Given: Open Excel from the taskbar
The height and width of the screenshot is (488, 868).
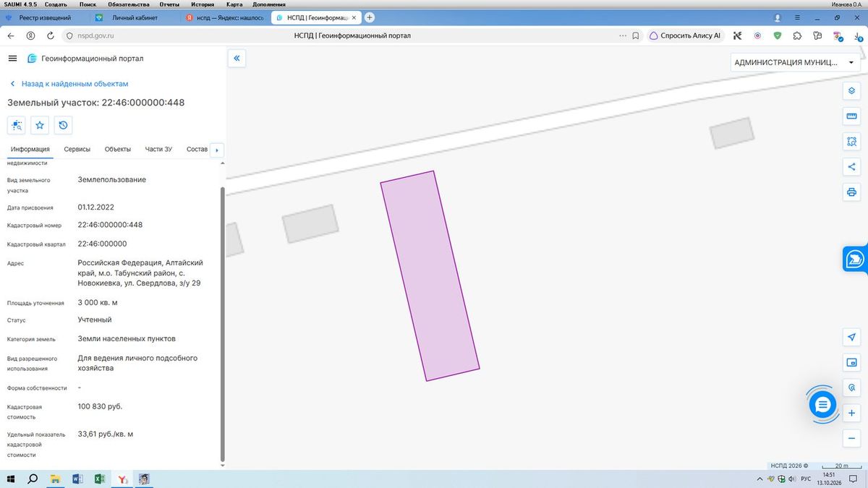Looking at the screenshot, I should click(101, 479).
